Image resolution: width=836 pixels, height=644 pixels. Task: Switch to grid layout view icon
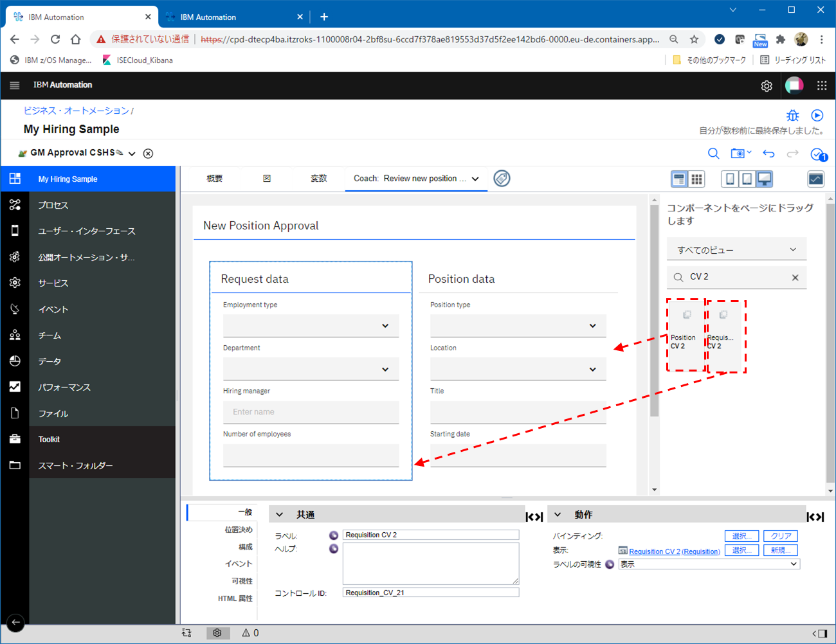(x=696, y=179)
